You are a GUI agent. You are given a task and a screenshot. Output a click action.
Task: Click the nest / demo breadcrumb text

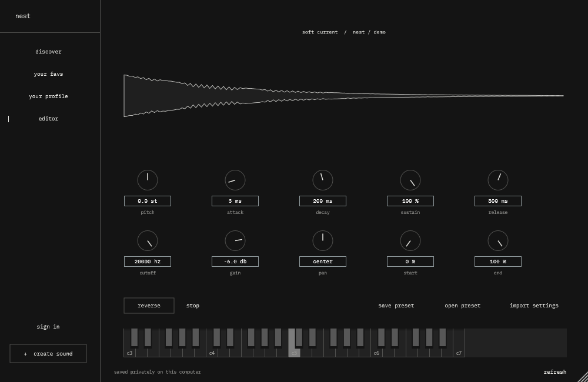pyautogui.click(x=369, y=32)
